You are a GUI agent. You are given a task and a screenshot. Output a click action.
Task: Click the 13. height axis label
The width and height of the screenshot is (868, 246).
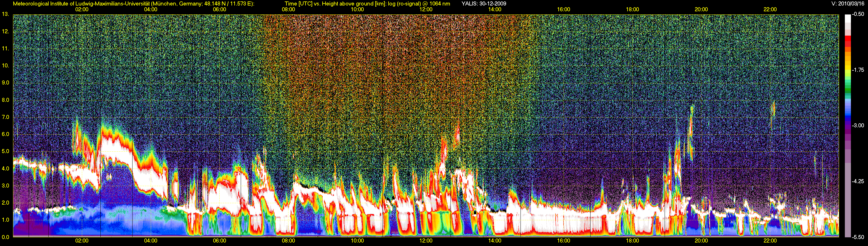[x=5, y=14]
